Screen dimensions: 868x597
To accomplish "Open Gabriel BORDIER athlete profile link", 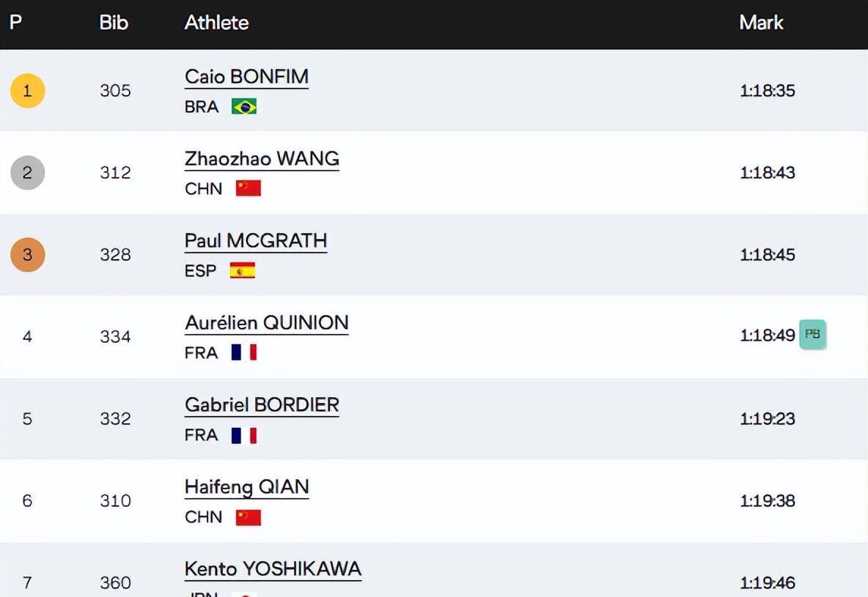I will tap(262, 405).
